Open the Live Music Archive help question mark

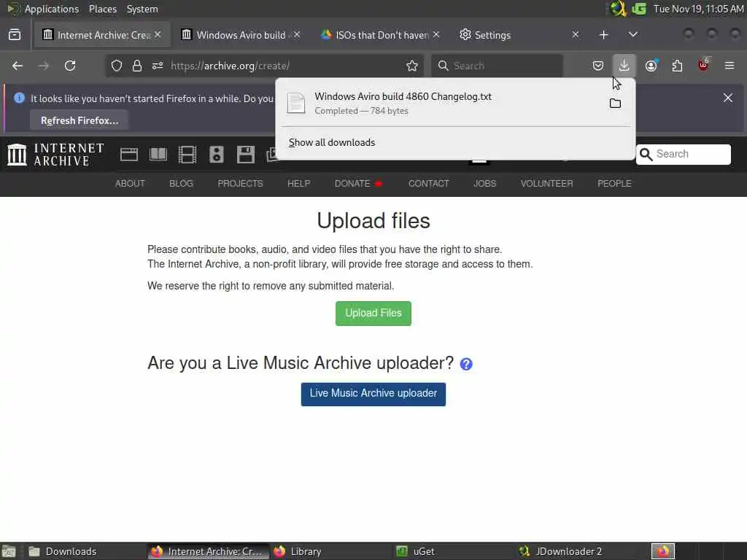[x=466, y=365]
